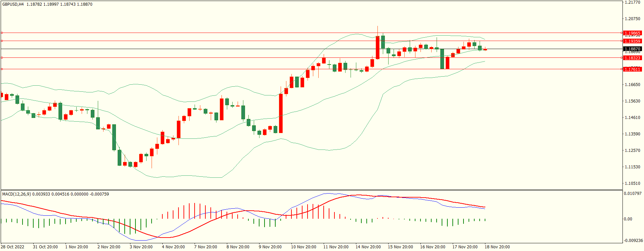
Task: Click the 2 Nov 20:00 date label
Action: (x=109, y=247)
